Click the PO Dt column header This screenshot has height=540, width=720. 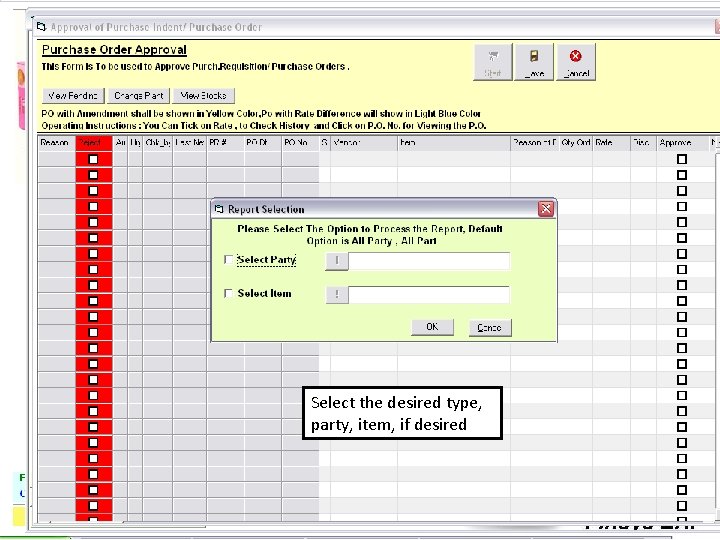tap(263, 143)
